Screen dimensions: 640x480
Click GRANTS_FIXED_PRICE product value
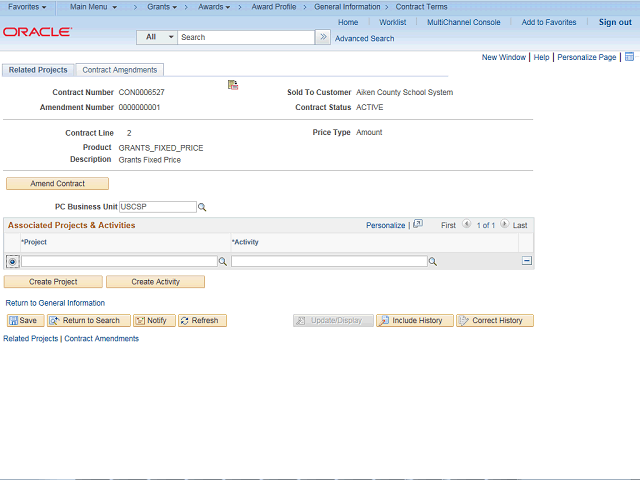point(161,148)
